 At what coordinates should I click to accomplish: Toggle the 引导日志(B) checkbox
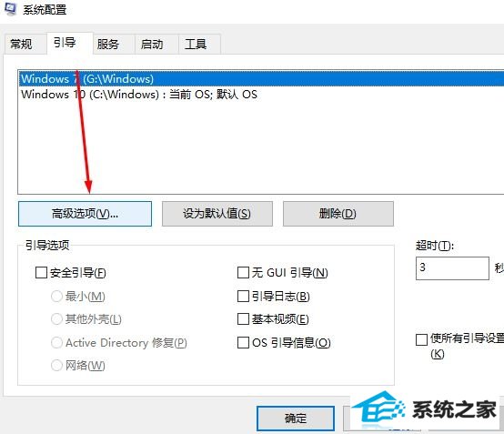pos(243,296)
